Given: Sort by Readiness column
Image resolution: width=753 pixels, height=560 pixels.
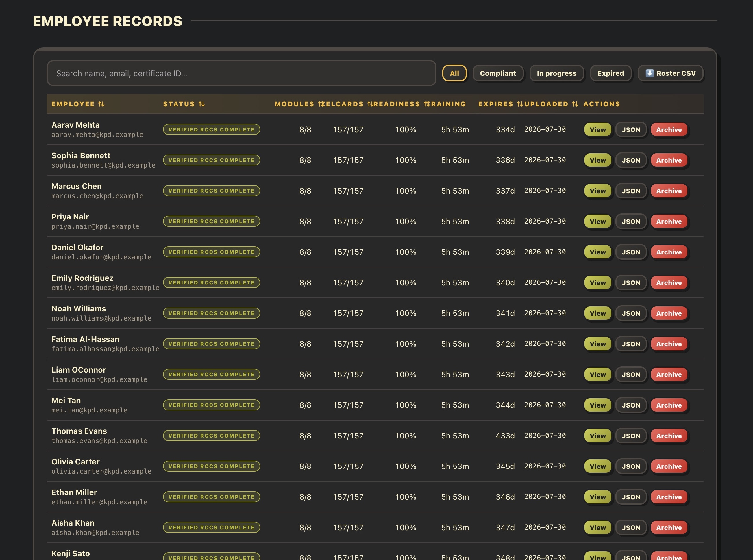Looking at the screenshot, I should [x=401, y=104].
